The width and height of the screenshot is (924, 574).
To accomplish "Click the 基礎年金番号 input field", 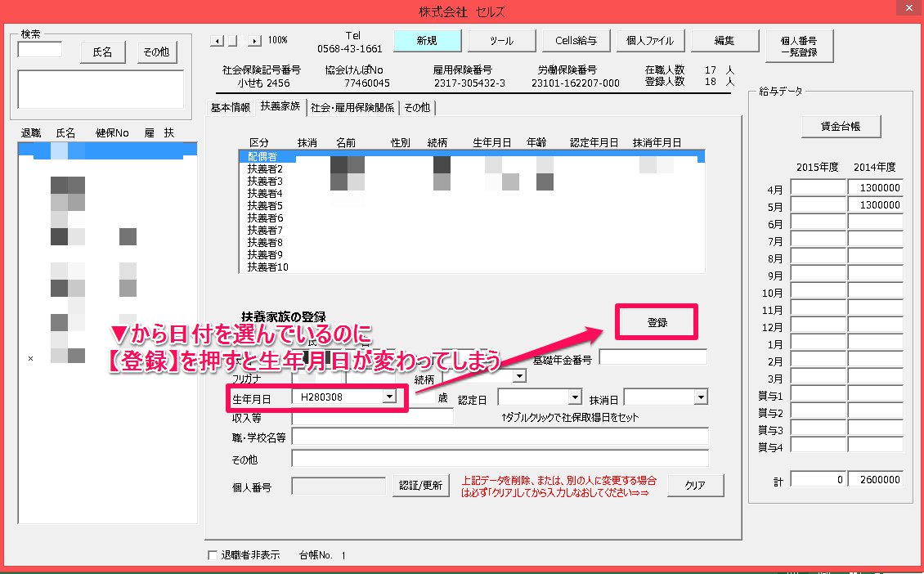I will point(653,357).
